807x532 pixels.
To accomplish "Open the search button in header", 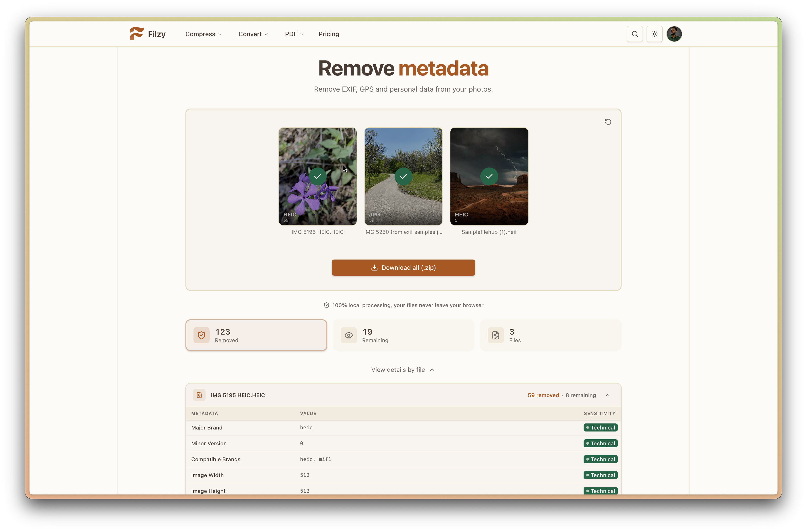I will [635, 34].
